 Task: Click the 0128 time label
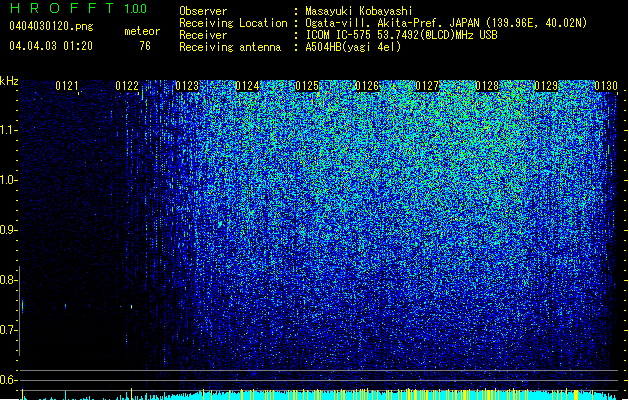[x=487, y=86]
